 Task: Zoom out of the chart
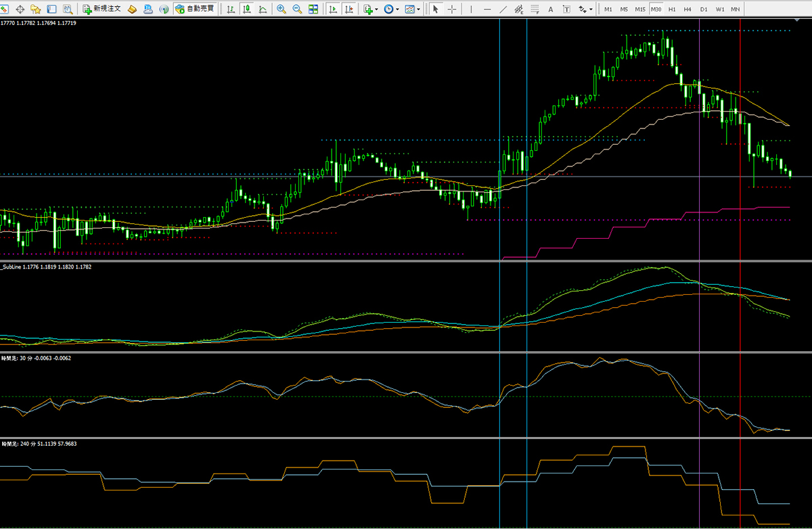tap(297, 9)
